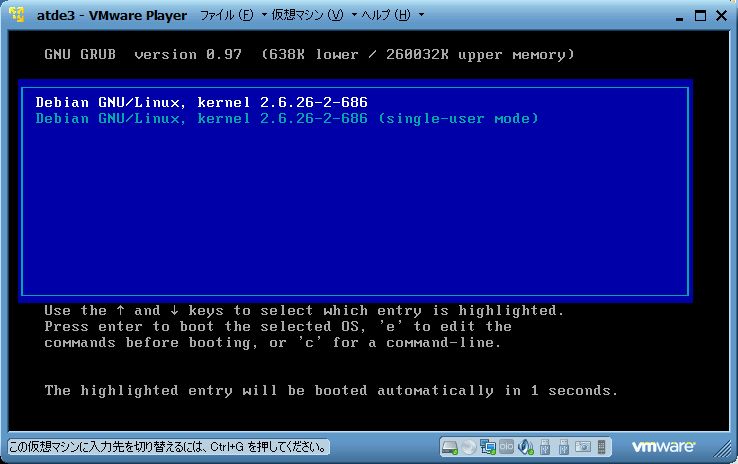Expand the dropdown arrow after ヘルプ (H)
The height and width of the screenshot is (464, 738).
pos(421,15)
